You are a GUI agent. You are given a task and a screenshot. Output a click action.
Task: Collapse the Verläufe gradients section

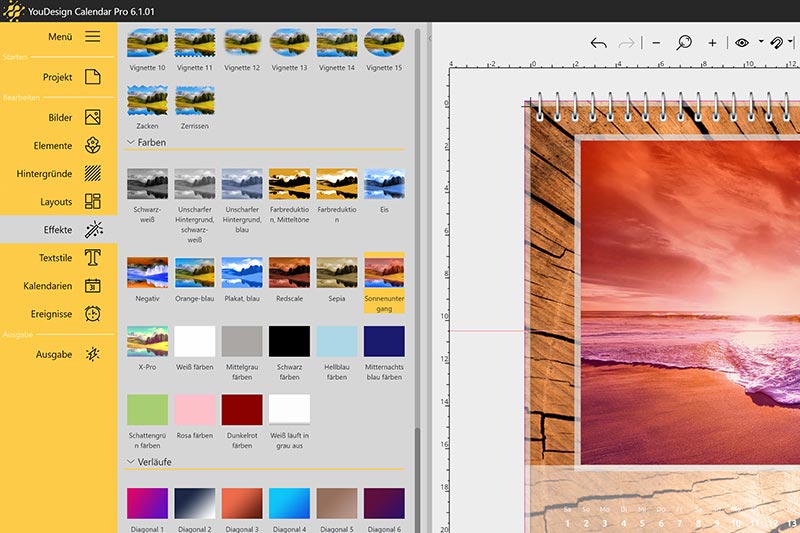(131, 462)
